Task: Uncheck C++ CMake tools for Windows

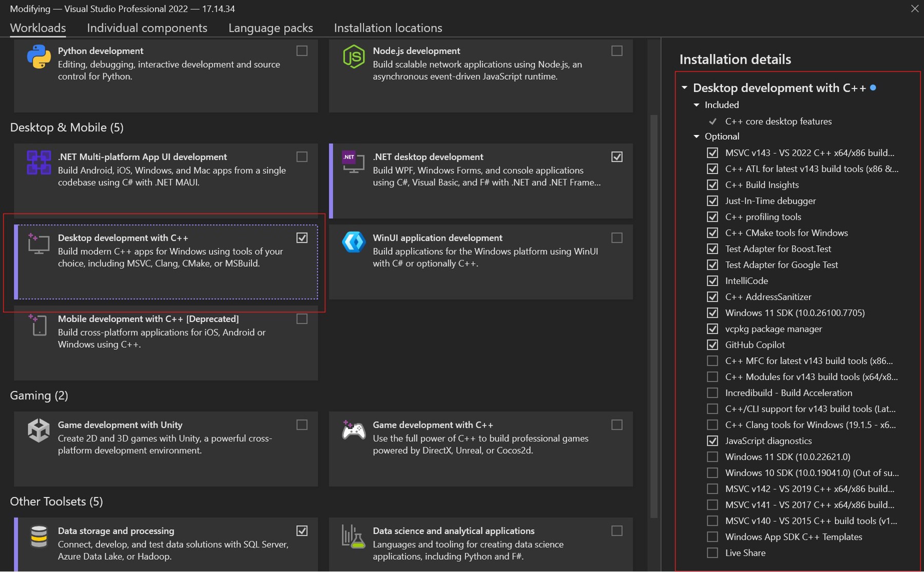Action: click(713, 233)
